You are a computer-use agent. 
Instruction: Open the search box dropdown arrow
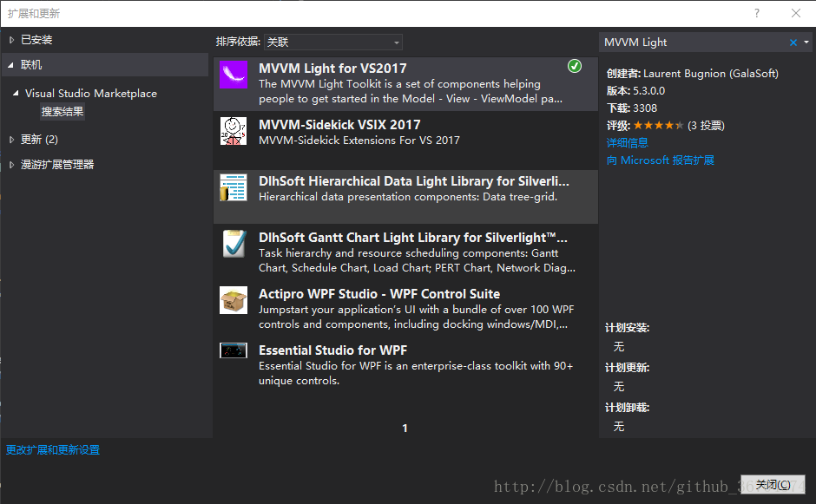tap(806, 43)
